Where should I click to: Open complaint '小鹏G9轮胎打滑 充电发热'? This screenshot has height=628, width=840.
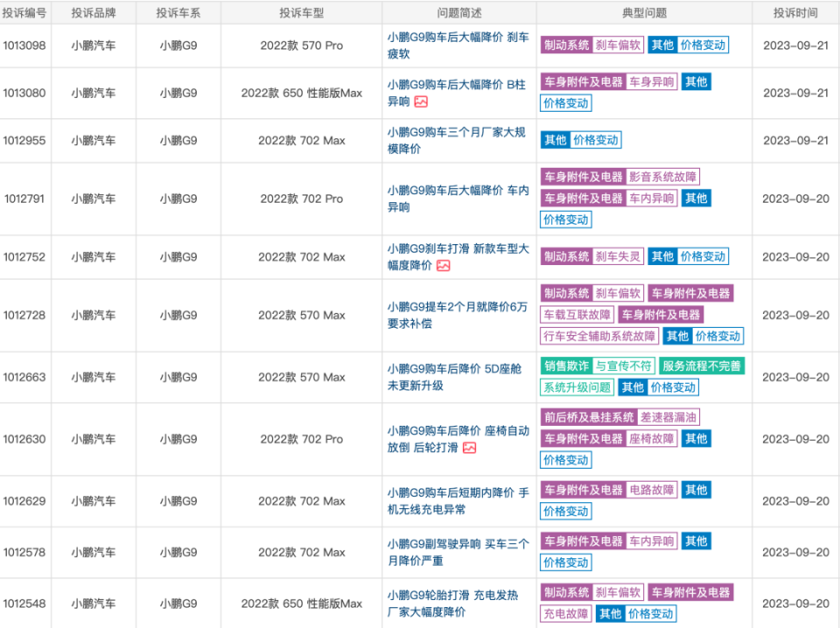point(452,604)
